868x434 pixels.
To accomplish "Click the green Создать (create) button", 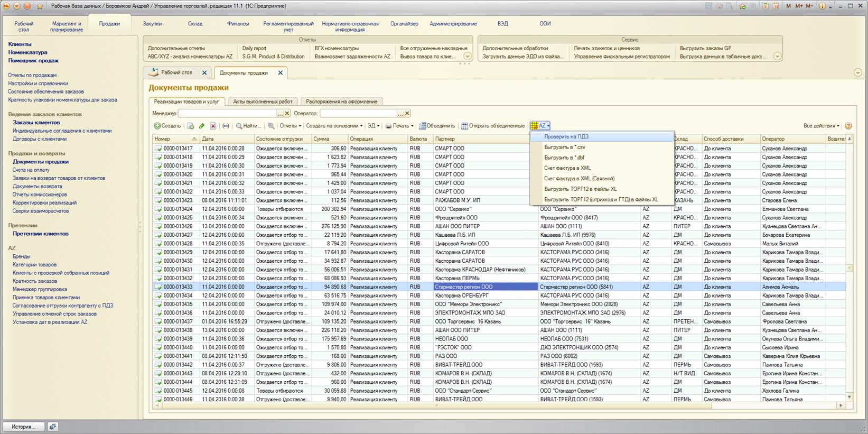I will [167, 126].
